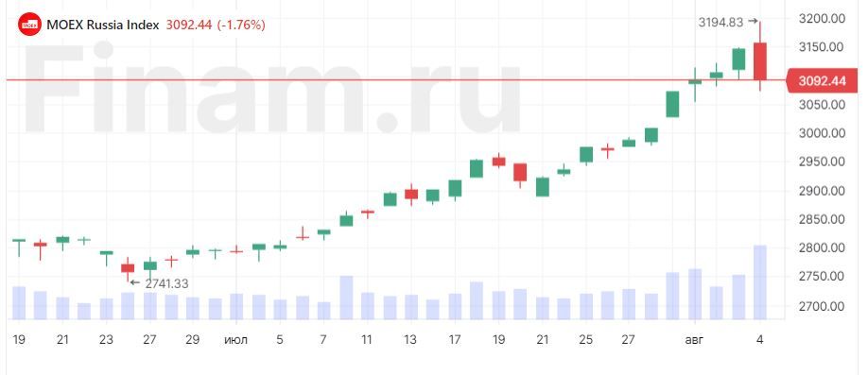Click the red candlestick above date 13
The image size is (868, 375).
pyautogui.click(x=410, y=195)
